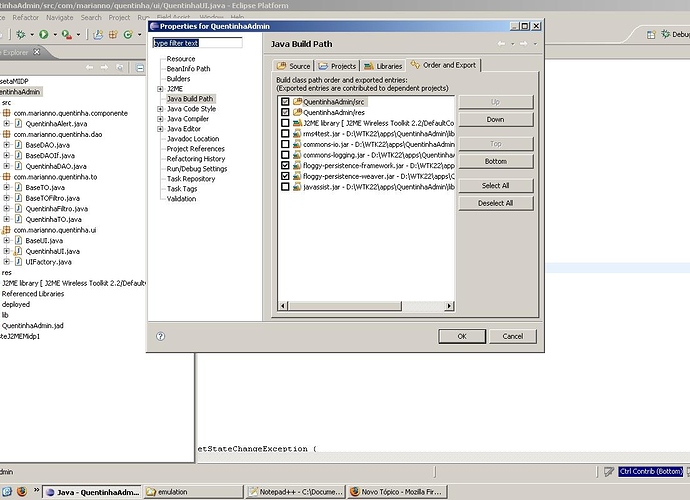The image size is (690, 500).
Task: Open the Projects tab
Action: point(338,66)
